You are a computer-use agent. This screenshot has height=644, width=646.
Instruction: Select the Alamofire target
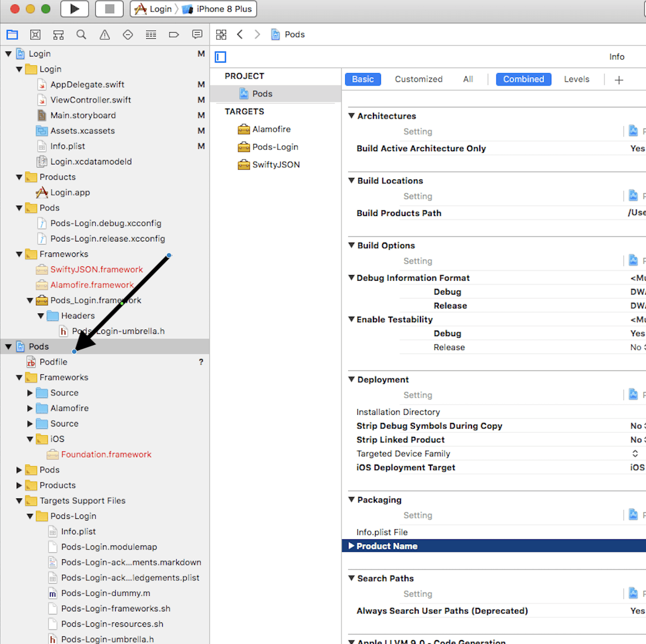click(271, 129)
